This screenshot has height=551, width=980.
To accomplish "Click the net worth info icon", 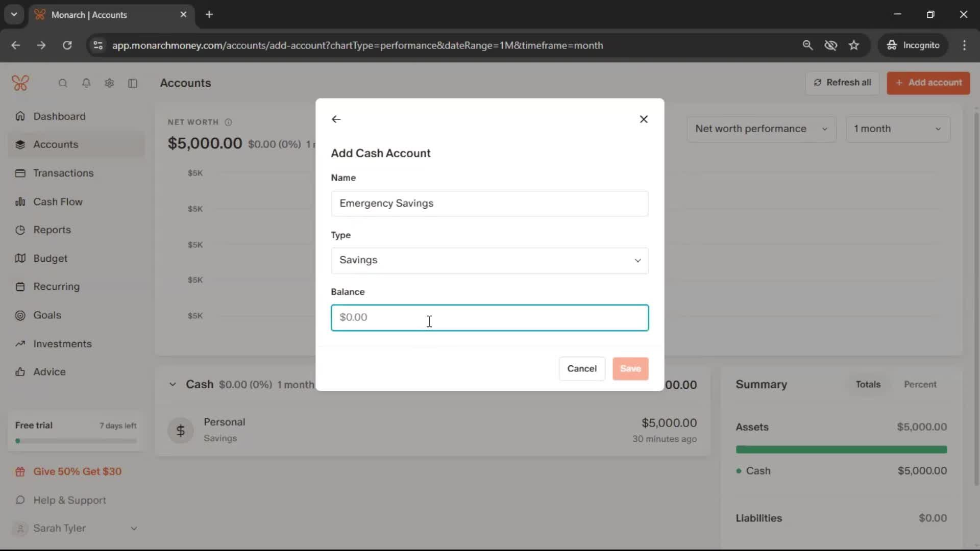I will [228, 122].
